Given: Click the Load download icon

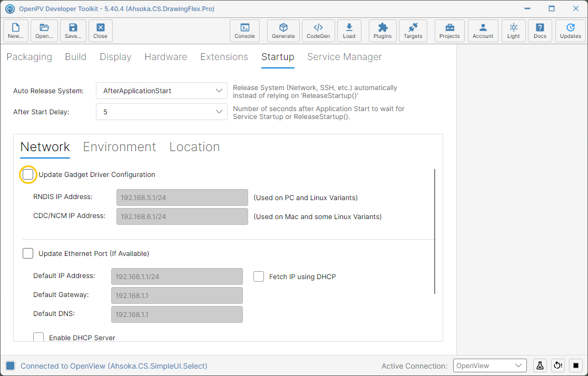Looking at the screenshot, I should (x=349, y=31).
